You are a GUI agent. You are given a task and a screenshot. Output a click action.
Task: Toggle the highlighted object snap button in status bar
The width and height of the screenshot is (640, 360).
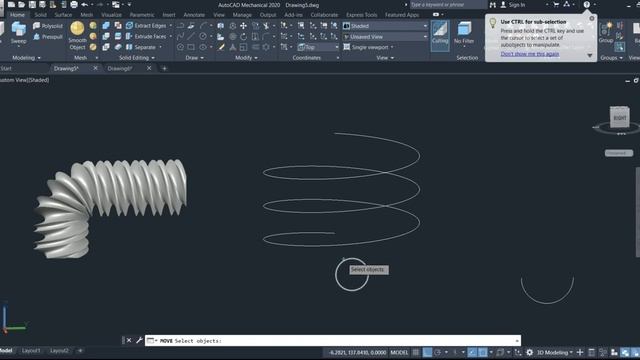pos(472,352)
